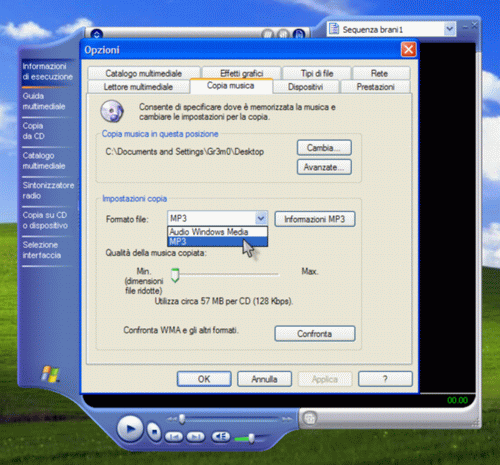The height and width of the screenshot is (465, 500).
Task: Click the CD music icon in dialog
Action: pos(112,111)
